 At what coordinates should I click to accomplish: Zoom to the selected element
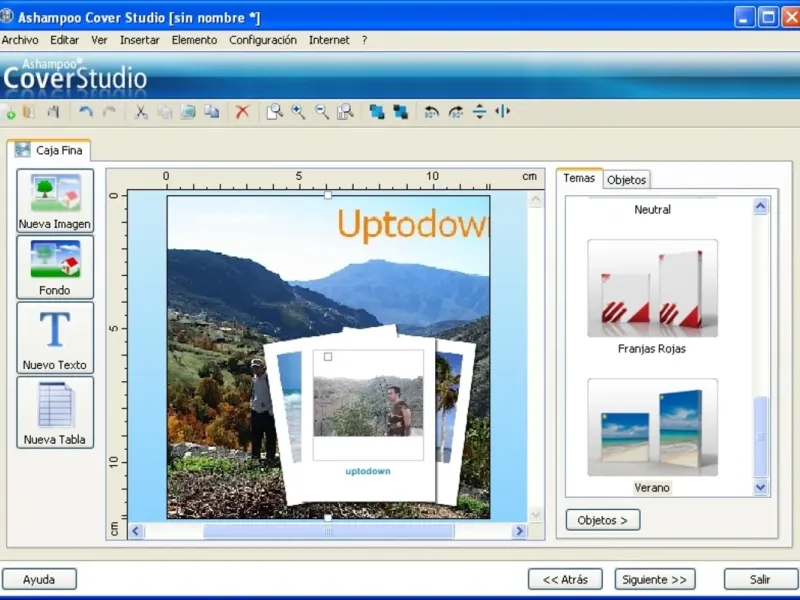345,112
